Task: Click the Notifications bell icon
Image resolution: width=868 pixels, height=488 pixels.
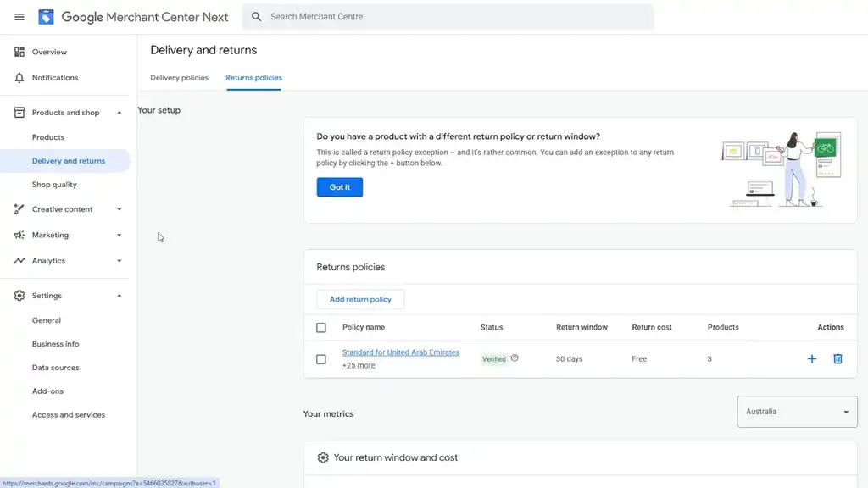Action: pos(19,77)
